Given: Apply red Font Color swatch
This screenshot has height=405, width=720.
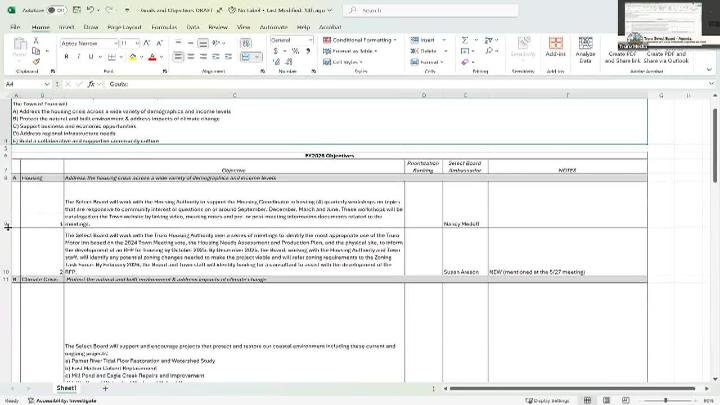Looking at the screenshot, I should click(x=152, y=57).
